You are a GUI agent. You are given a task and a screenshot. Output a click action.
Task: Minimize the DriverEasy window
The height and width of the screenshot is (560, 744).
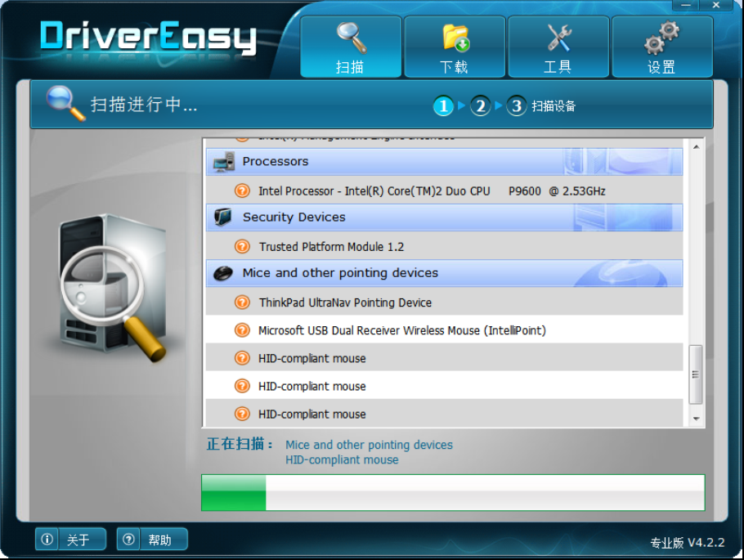(685, 5)
